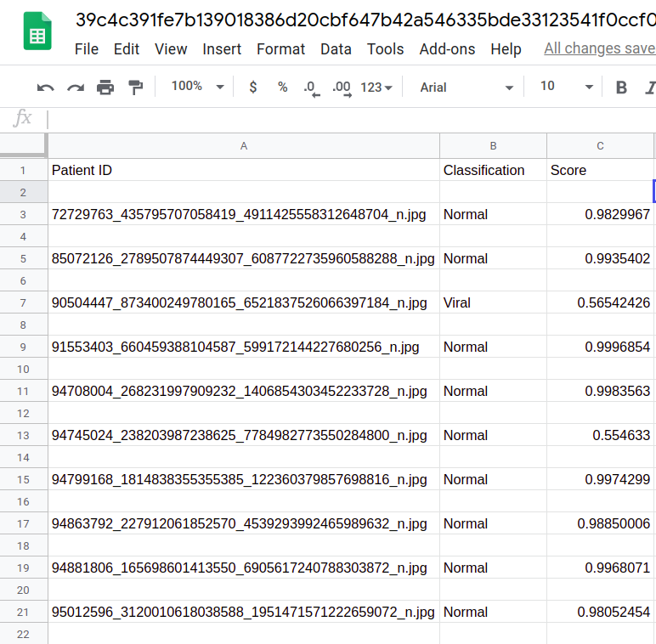Select score cell 0.9968071
The image size is (656, 644).
point(601,568)
